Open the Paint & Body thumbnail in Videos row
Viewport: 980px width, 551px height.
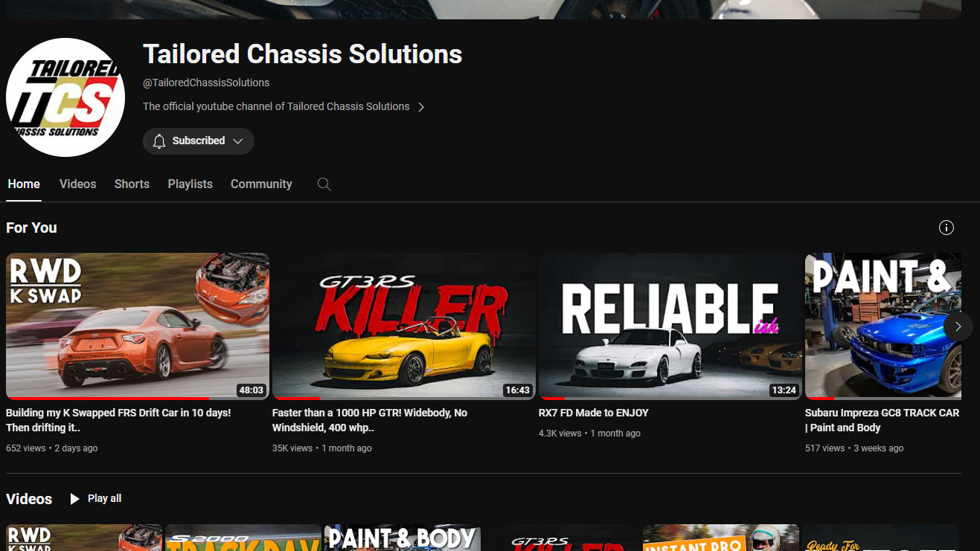click(403, 538)
